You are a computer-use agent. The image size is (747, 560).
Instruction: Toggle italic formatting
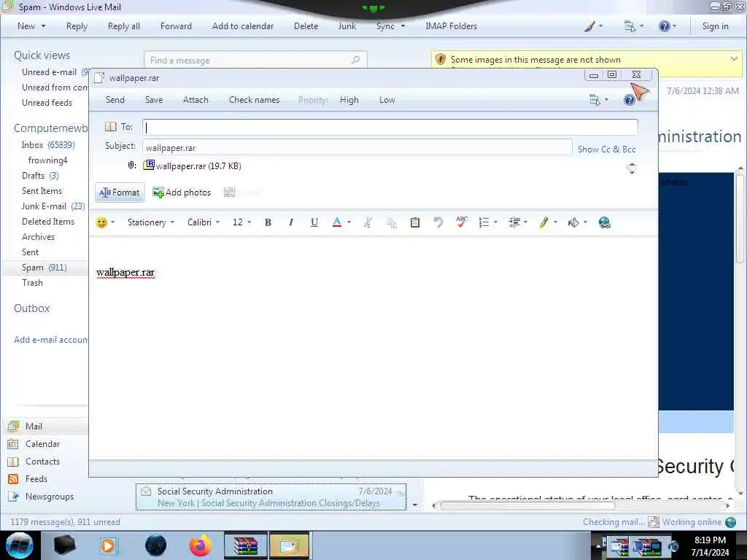290,222
